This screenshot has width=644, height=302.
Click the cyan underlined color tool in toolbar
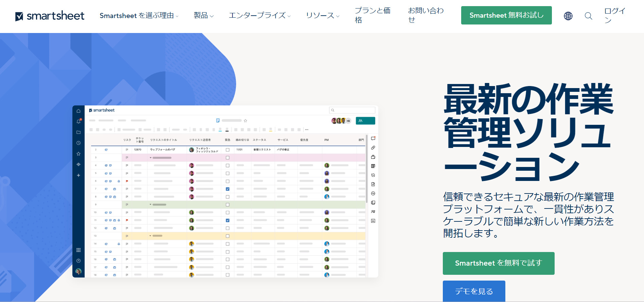coord(220,130)
